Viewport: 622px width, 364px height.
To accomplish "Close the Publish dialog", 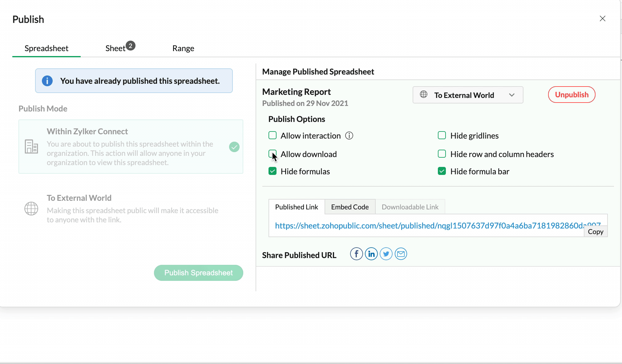I will pos(602,19).
